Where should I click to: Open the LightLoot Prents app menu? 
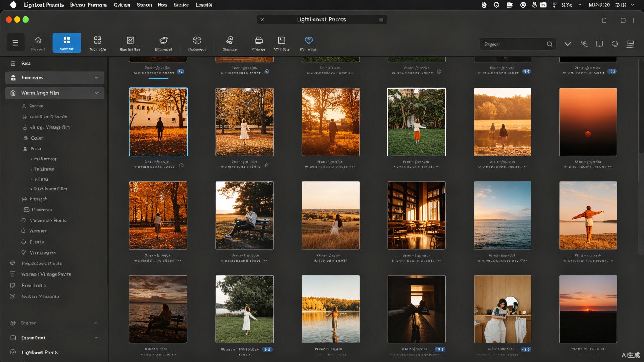44,5
